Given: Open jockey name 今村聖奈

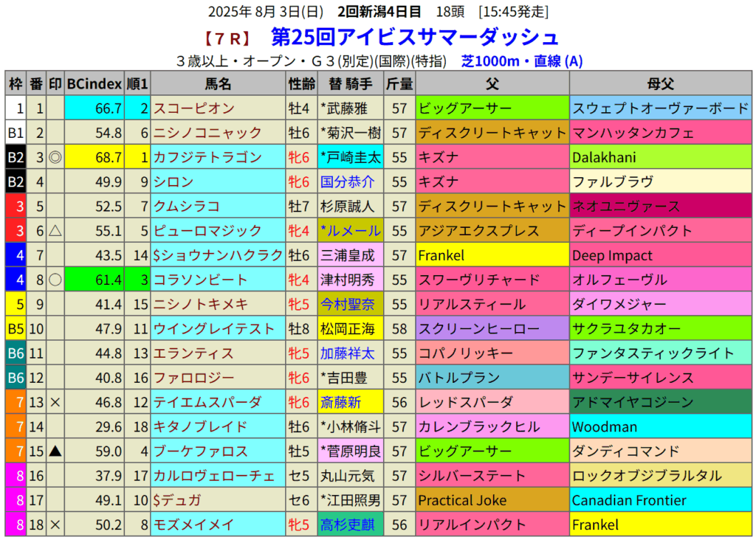Looking at the screenshot, I should 347,304.
